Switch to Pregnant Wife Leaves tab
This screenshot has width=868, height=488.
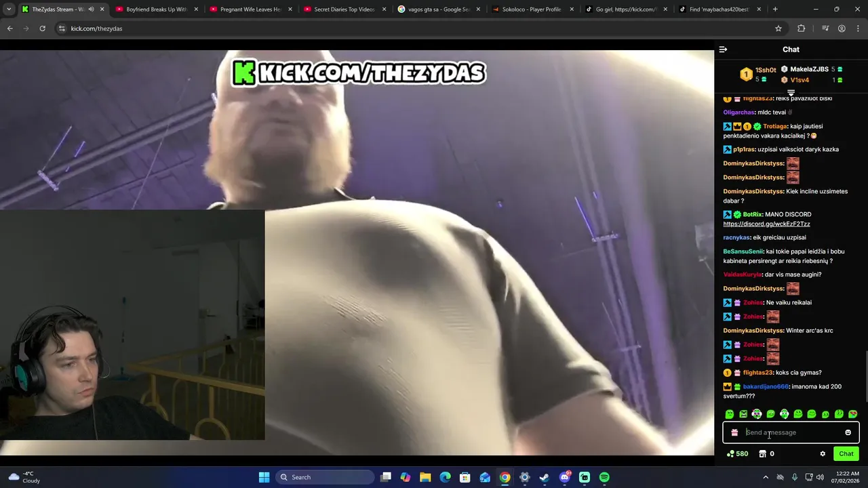point(250,9)
